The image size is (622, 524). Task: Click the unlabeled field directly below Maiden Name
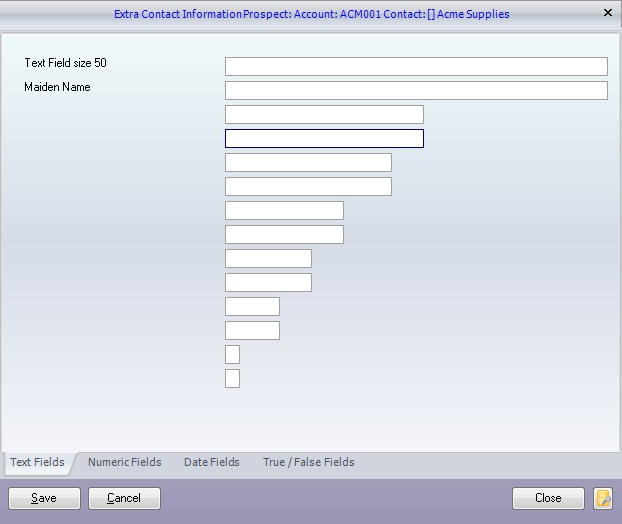324,115
